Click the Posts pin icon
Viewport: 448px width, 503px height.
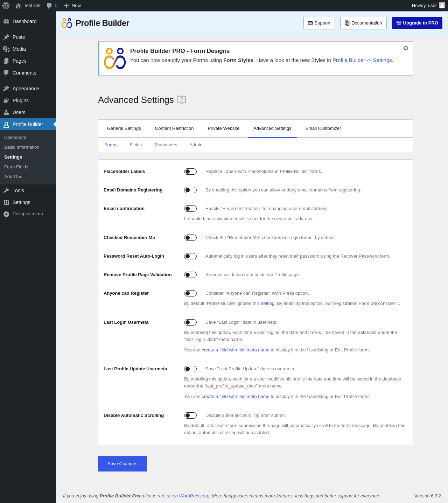click(6, 37)
